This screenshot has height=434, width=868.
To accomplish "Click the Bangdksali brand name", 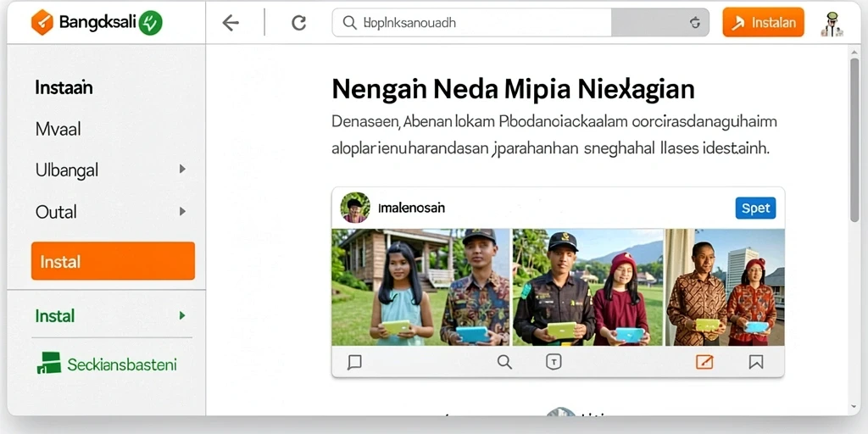I will (x=97, y=23).
